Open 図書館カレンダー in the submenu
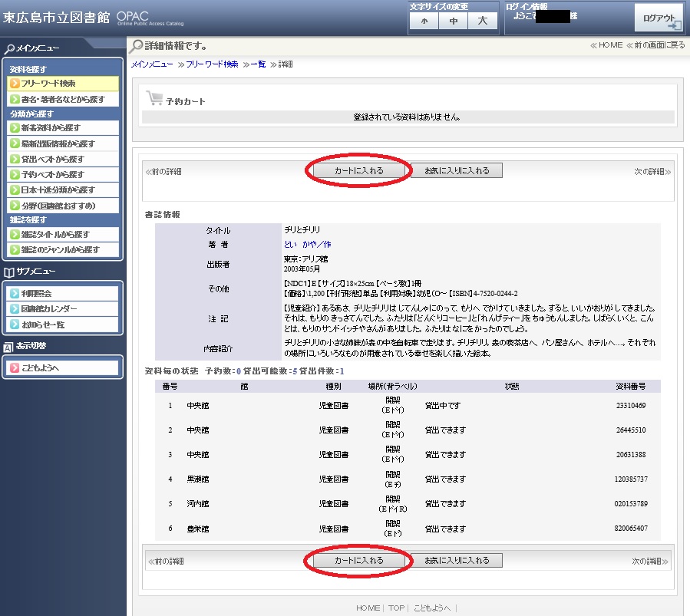The width and height of the screenshot is (690, 616). (62, 308)
